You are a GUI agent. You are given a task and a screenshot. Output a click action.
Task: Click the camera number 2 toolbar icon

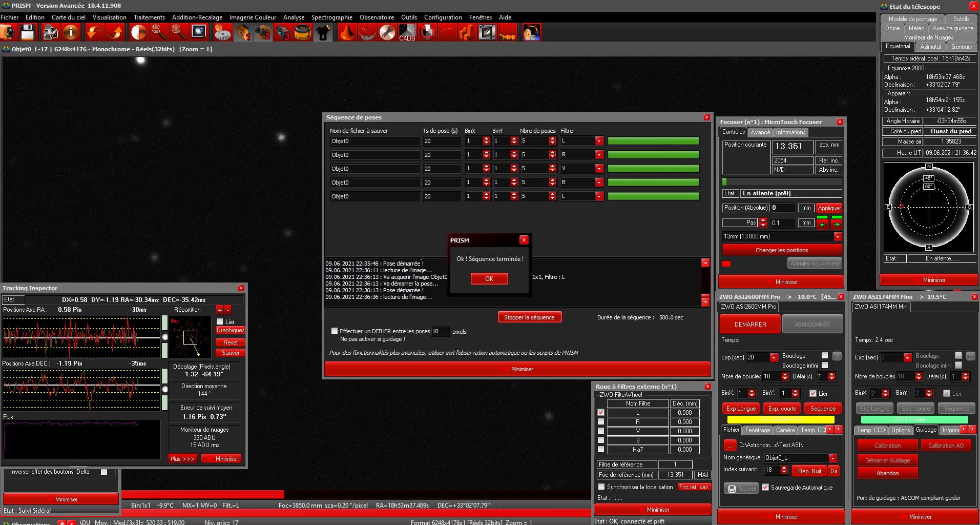pos(263,33)
